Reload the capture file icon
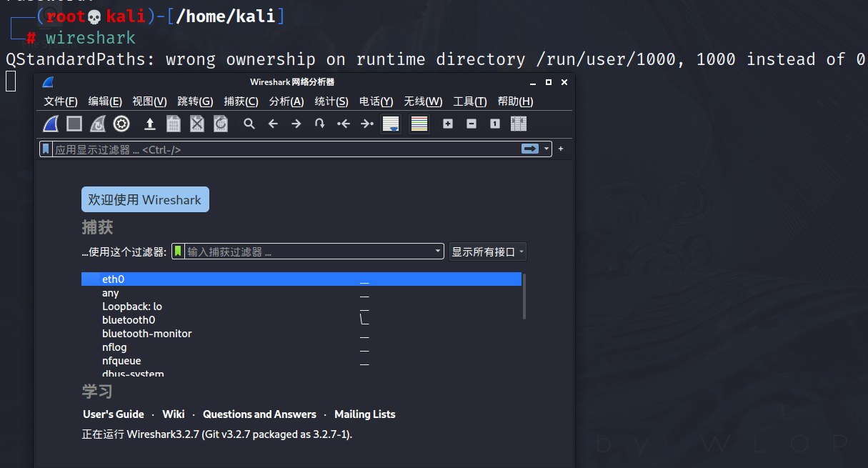Image resolution: width=868 pixels, height=468 pixels. click(x=221, y=124)
